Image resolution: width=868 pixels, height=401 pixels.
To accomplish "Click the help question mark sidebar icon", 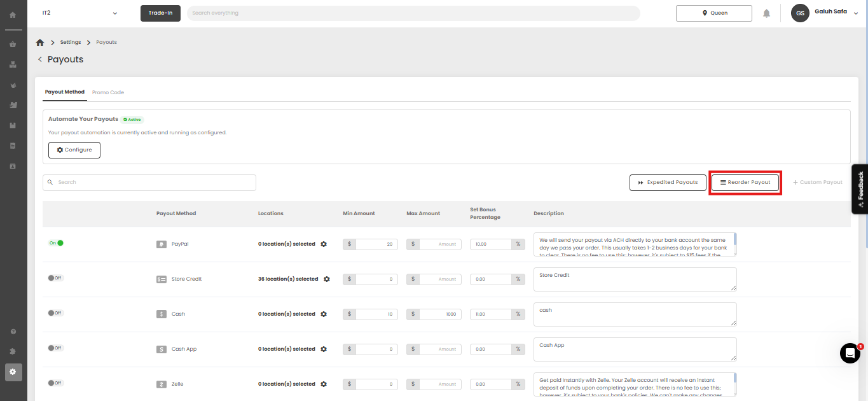I will [13, 332].
